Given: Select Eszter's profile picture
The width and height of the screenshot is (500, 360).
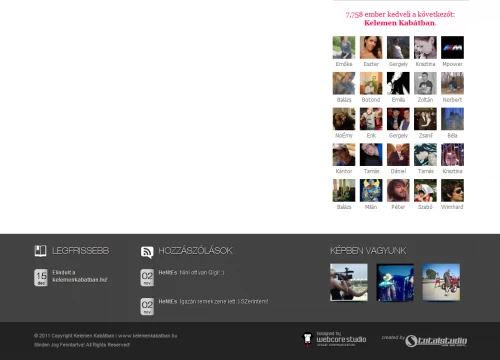Looking at the screenshot, I should click(371, 48).
